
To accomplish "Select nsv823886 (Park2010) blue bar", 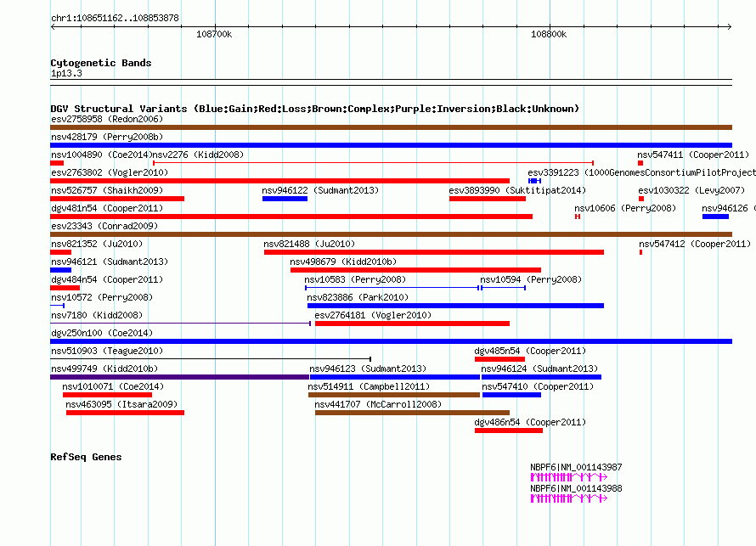I will 455,306.
